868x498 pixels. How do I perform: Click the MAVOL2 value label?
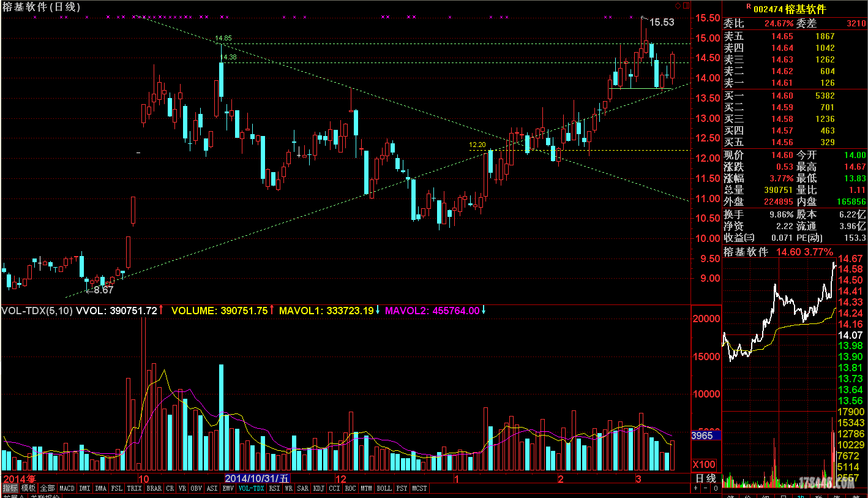[x=432, y=311]
